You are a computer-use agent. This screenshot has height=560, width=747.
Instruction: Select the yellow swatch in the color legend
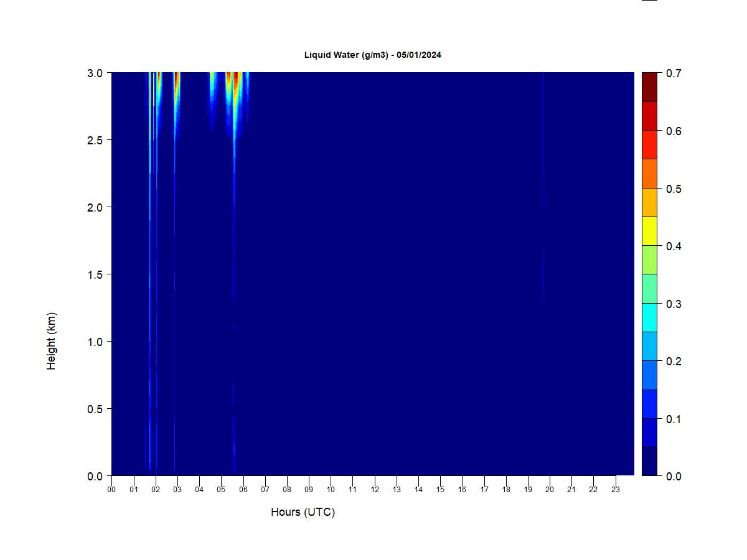[x=649, y=231]
